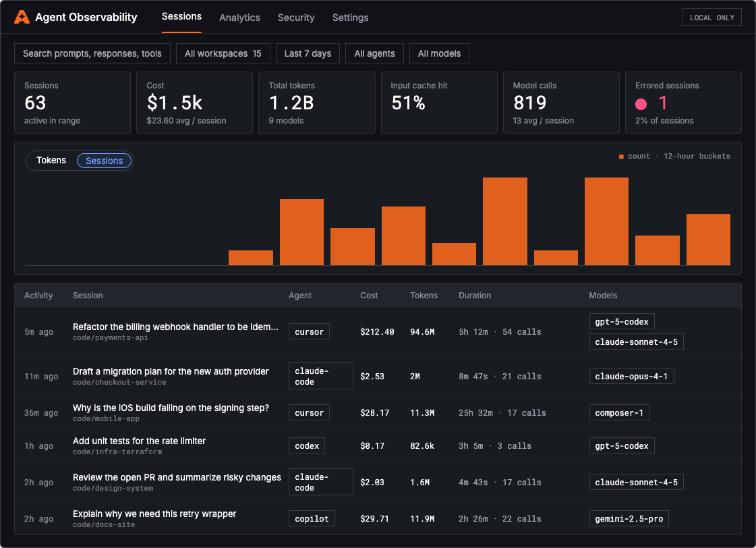The width and height of the screenshot is (756, 548).
Task: Open the Cost $1.5k stat card
Action: 195,103
